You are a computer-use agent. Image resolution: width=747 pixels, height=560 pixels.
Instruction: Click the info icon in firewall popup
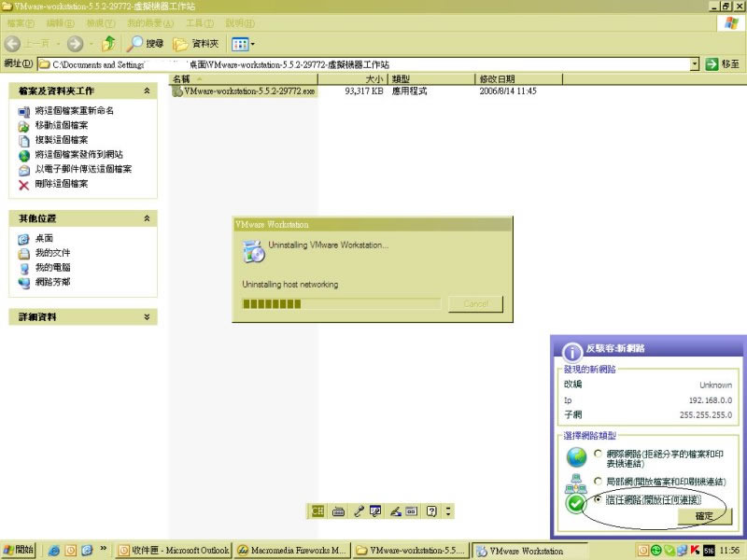tap(571, 353)
